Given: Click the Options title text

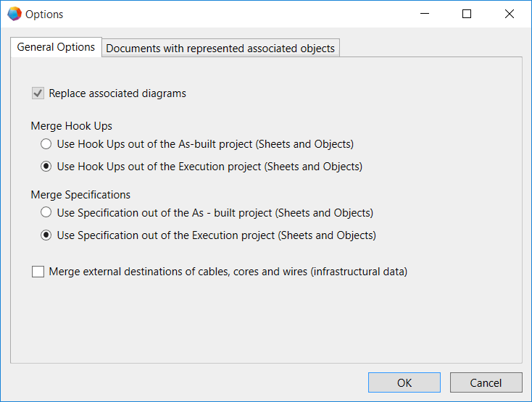Looking at the screenshot, I should pos(44,14).
